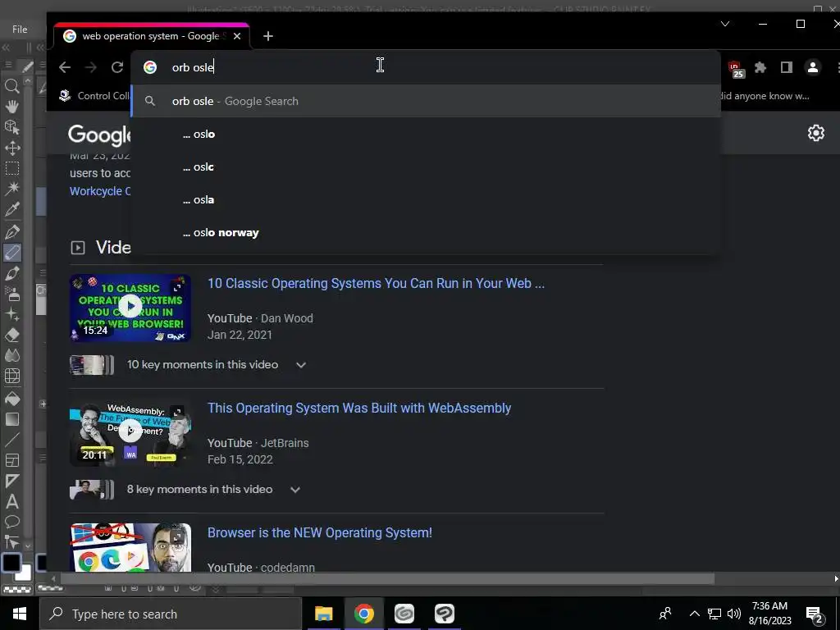Pick the transparent color swatch

(16, 589)
